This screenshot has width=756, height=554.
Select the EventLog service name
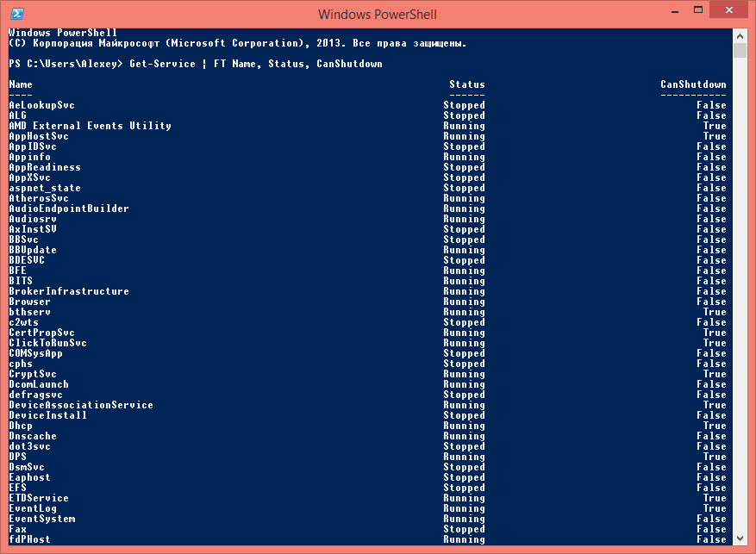click(33, 508)
